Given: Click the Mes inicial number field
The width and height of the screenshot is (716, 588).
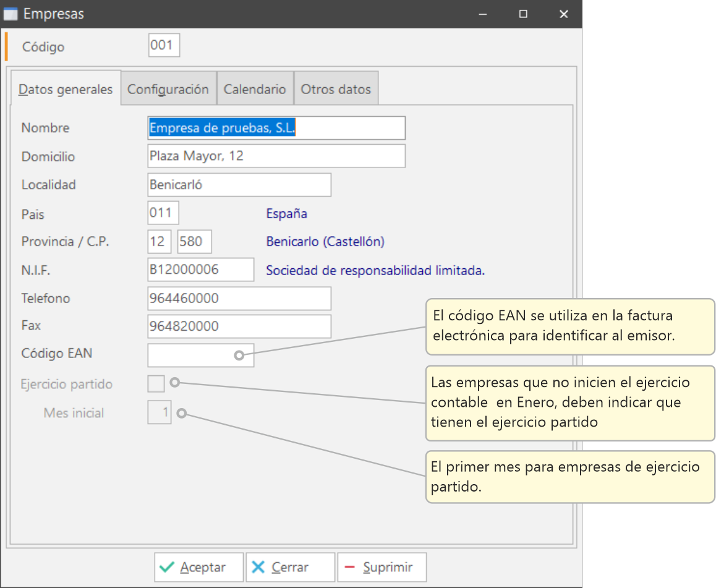Looking at the screenshot, I should pyautogui.click(x=159, y=413).
